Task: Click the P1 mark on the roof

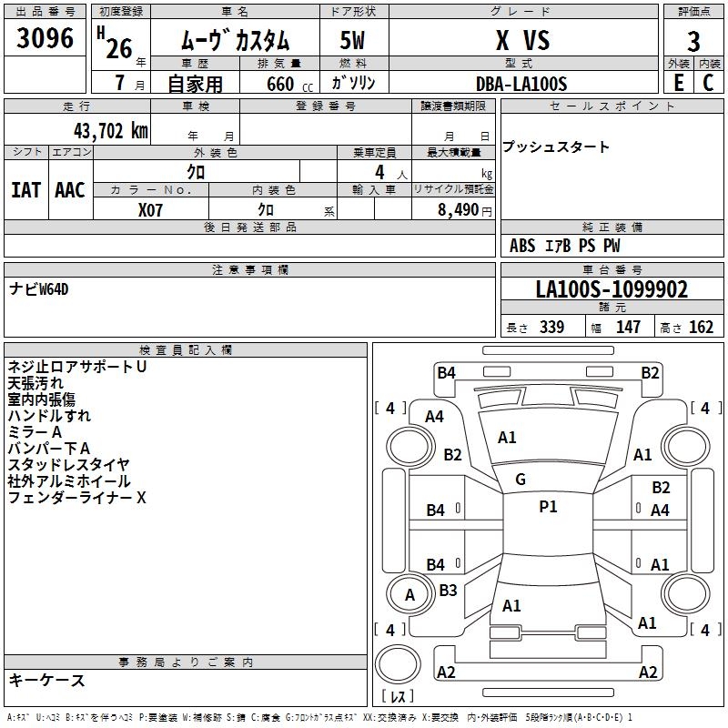Action: pos(548,507)
